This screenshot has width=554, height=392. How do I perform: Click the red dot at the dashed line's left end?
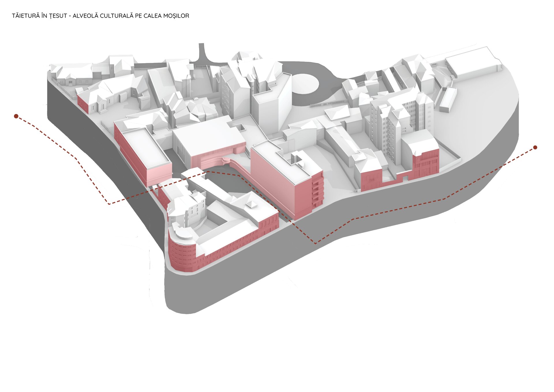click(x=16, y=116)
